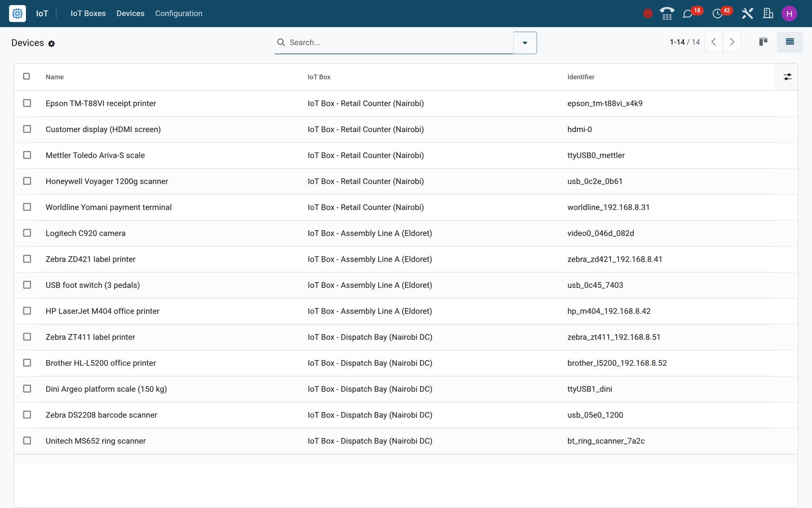Open the user avatar H menu
812x508 pixels.
pos(789,14)
